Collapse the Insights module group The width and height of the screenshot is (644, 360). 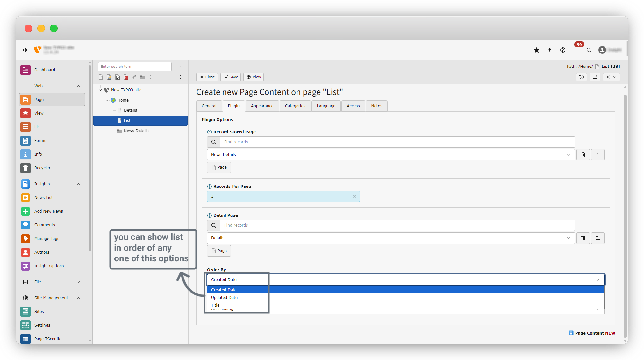pos(78,184)
